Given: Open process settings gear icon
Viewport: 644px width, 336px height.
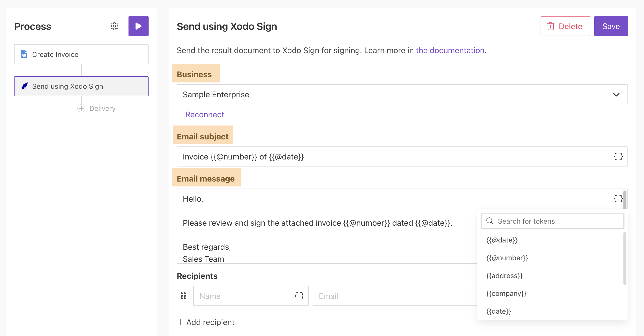Looking at the screenshot, I should 114,26.
